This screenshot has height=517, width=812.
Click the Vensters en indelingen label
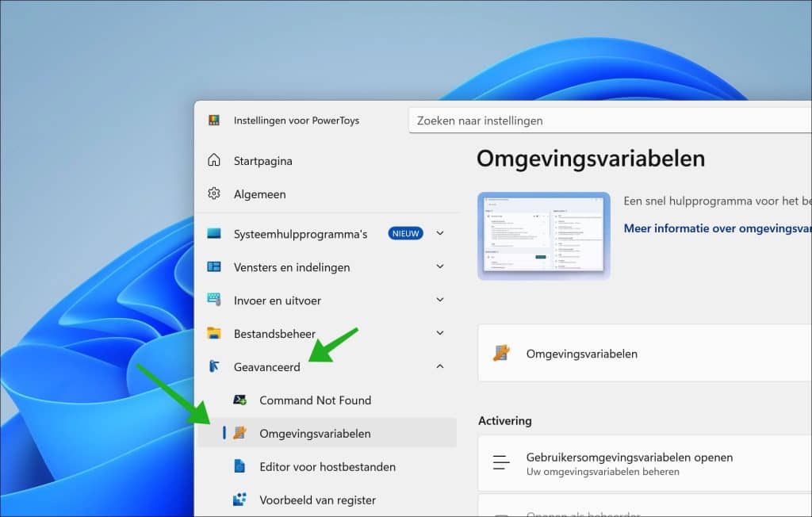point(292,267)
